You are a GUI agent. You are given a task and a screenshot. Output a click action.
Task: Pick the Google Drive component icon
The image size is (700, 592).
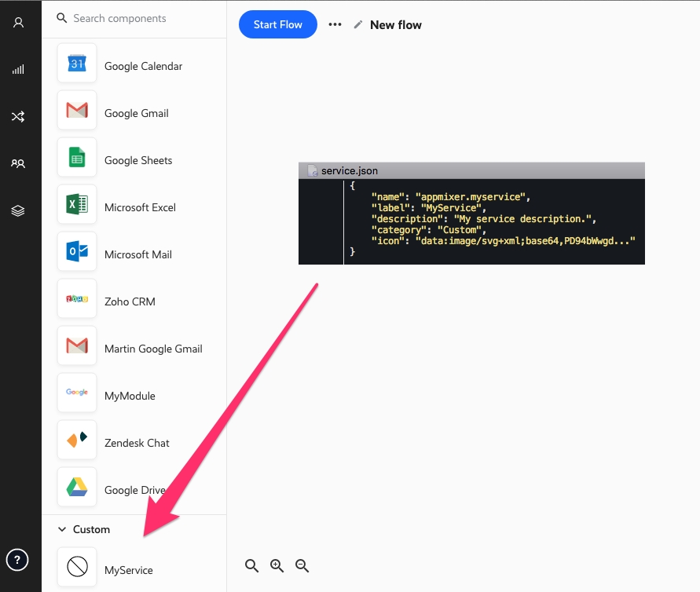pyautogui.click(x=77, y=488)
